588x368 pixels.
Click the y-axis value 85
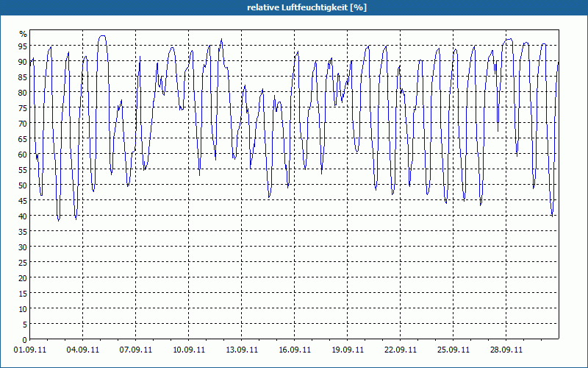click(x=23, y=77)
